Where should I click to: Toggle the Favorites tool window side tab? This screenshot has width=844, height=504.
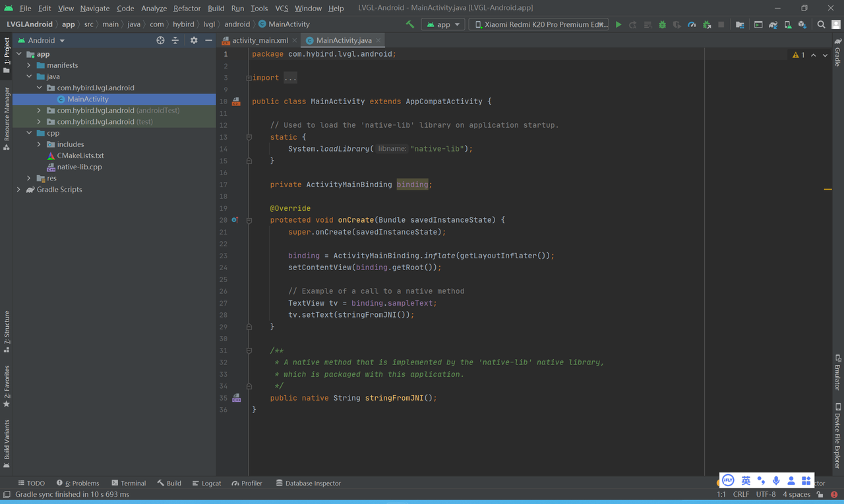pyautogui.click(x=6, y=386)
